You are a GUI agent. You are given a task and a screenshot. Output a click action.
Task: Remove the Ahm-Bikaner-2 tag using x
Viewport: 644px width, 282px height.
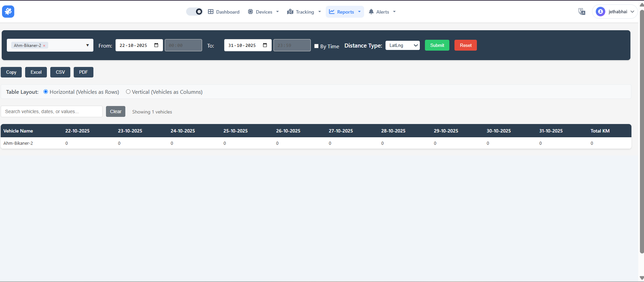(44, 46)
